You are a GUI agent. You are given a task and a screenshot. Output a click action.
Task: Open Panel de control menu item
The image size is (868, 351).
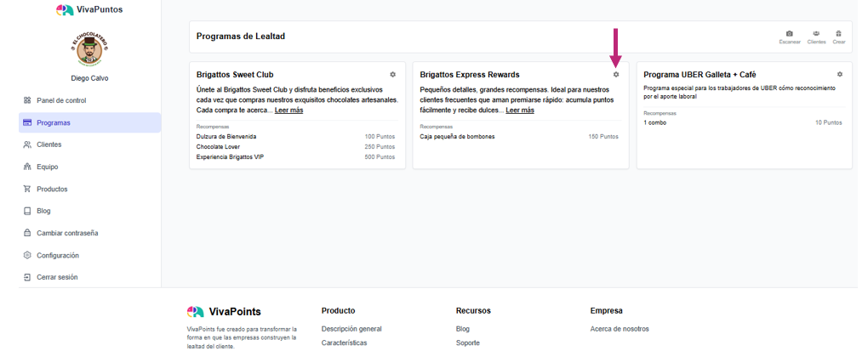[x=89, y=100]
